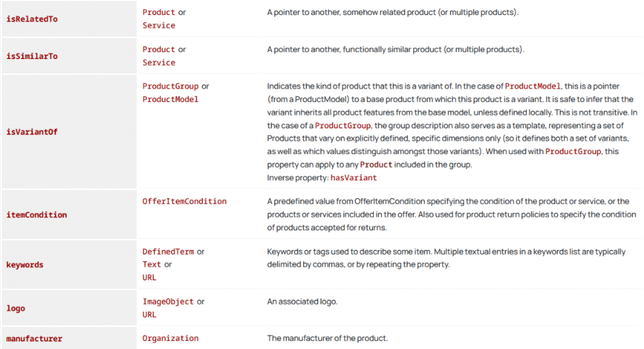Screen dimensions: 644x349
Task: Open Product type in isSimilarTo row
Action: point(158,49)
